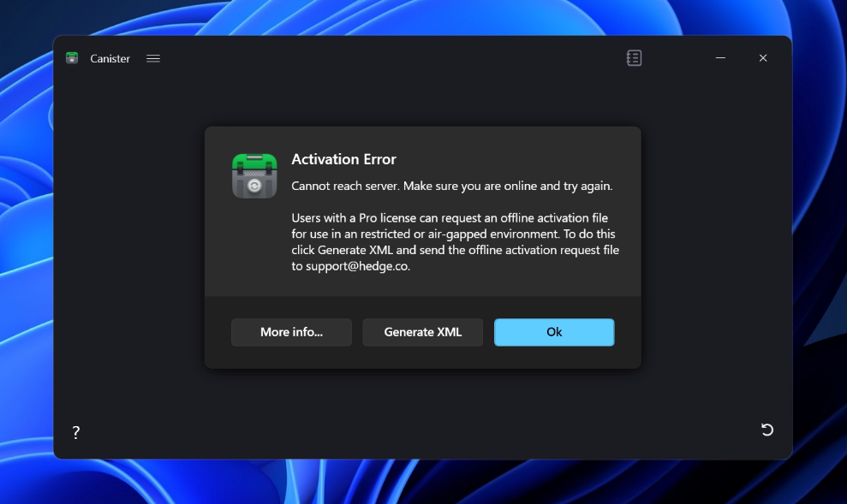
Task: Open the log list icon in title bar
Action: (634, 58)
